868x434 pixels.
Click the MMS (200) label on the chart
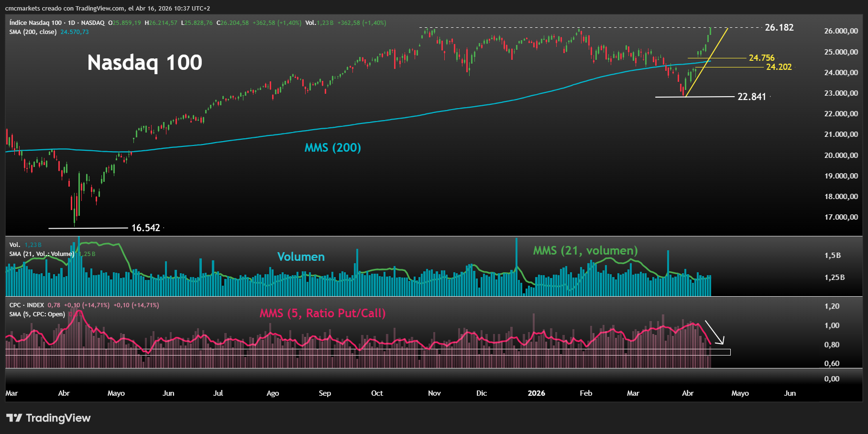point(333,148)
